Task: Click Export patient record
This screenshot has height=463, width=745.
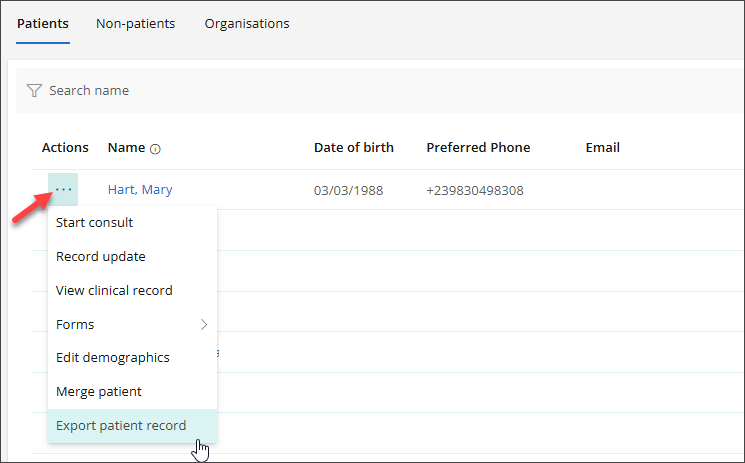Action: pos(120,425)
